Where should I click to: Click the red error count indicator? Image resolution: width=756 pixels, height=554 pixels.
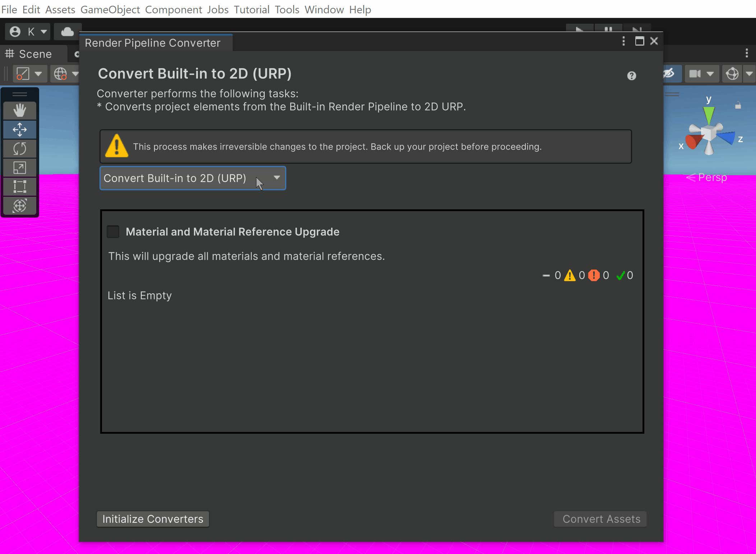point(598,275)
